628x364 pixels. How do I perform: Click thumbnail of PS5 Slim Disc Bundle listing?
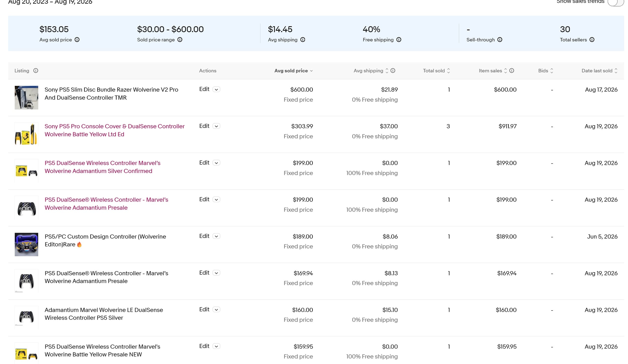point(26,98)
